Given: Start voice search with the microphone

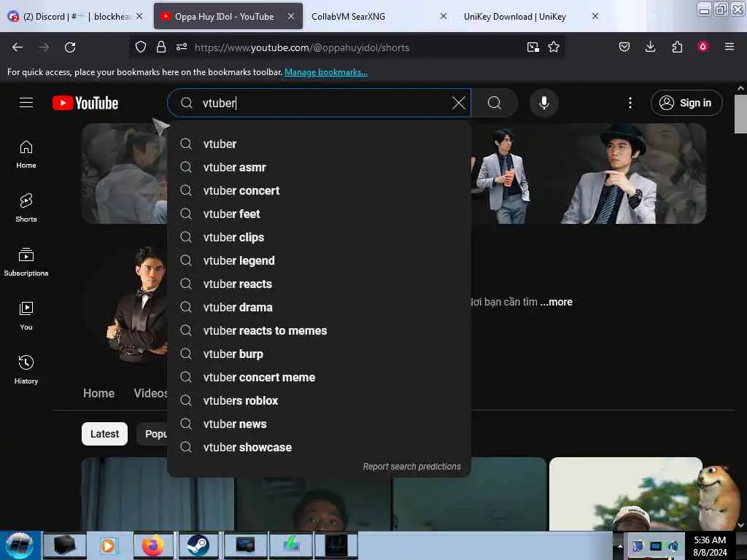Looking at the screenshot, I should (543, 103).
